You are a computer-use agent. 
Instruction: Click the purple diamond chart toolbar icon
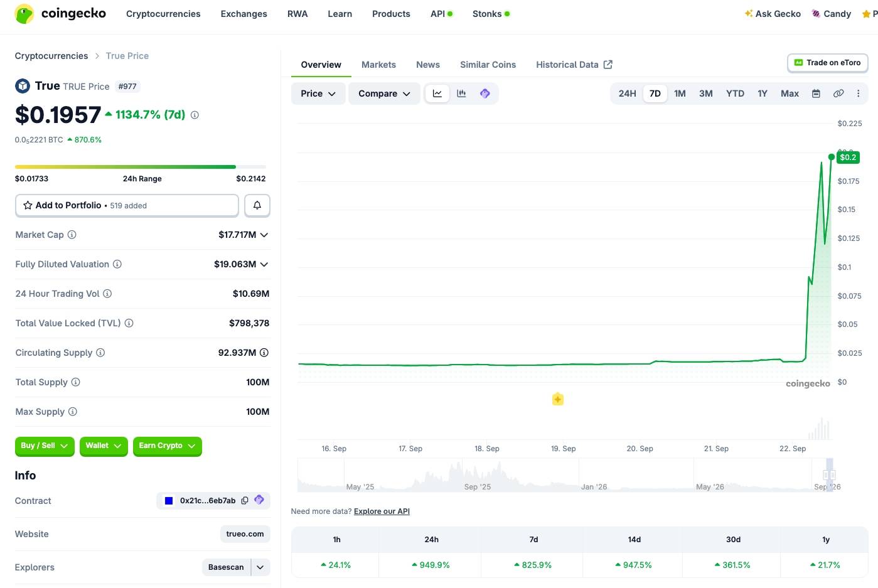click(485, 94)
